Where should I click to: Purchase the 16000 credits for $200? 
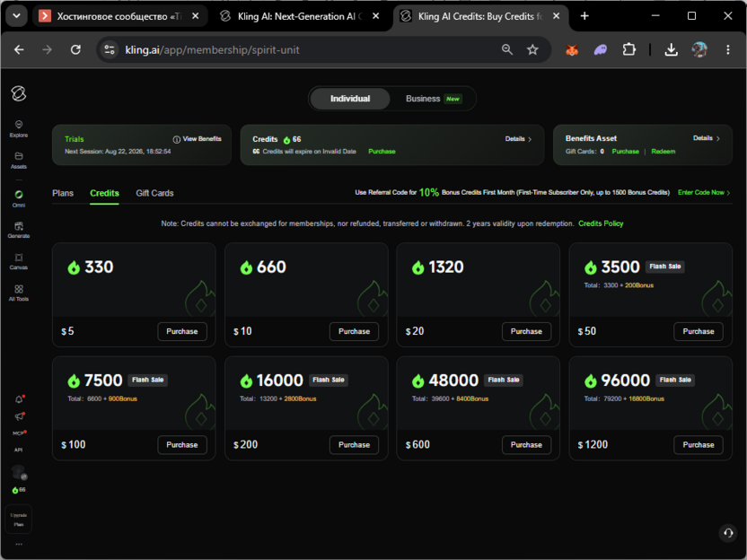click(x=354, y=445)
